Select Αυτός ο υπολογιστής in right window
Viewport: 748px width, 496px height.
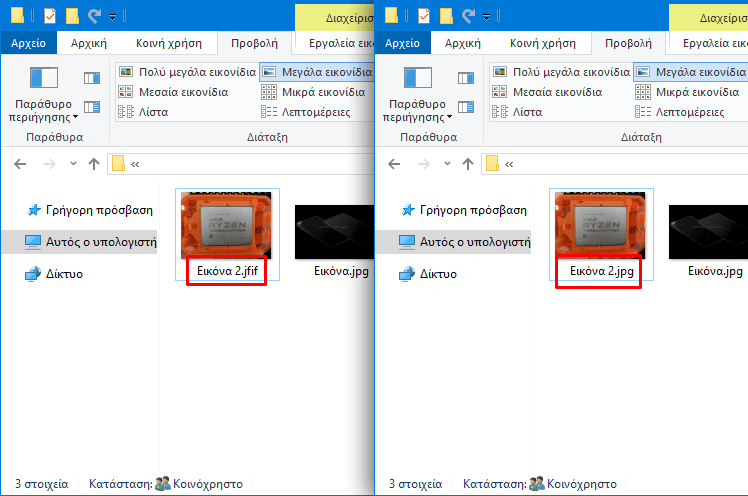click(453, 242)
